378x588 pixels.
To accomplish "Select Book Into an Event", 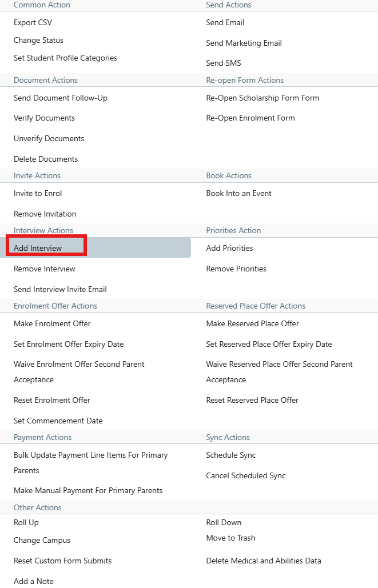I will (x=238, y=194).
